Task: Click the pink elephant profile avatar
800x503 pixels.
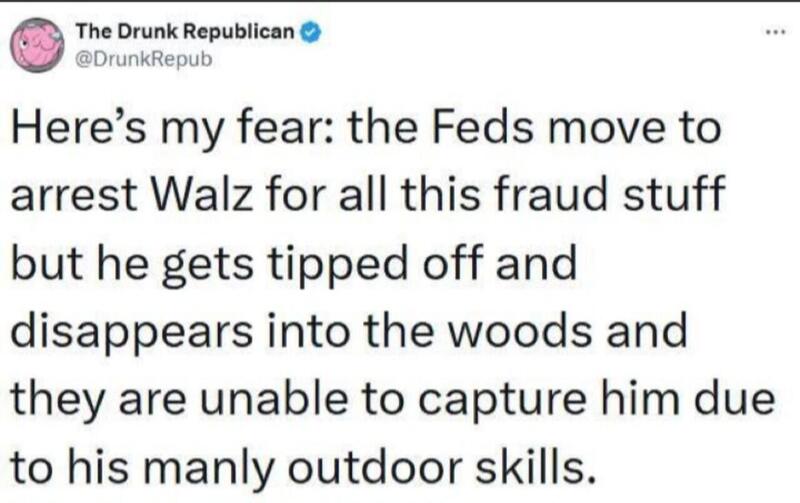Action: pyautogui.click(x=37, y=45)
